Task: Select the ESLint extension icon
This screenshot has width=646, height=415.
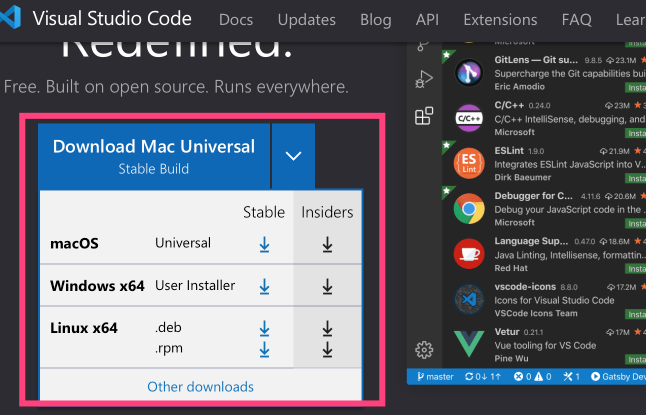Action: (469, 164)
